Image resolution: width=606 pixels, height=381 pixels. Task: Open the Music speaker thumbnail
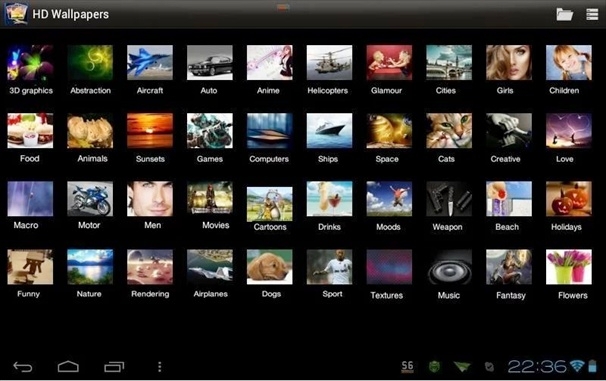click(449, 267)
